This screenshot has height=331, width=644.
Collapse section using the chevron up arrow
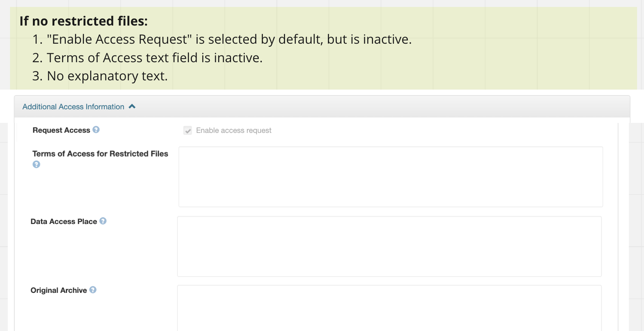132,107
